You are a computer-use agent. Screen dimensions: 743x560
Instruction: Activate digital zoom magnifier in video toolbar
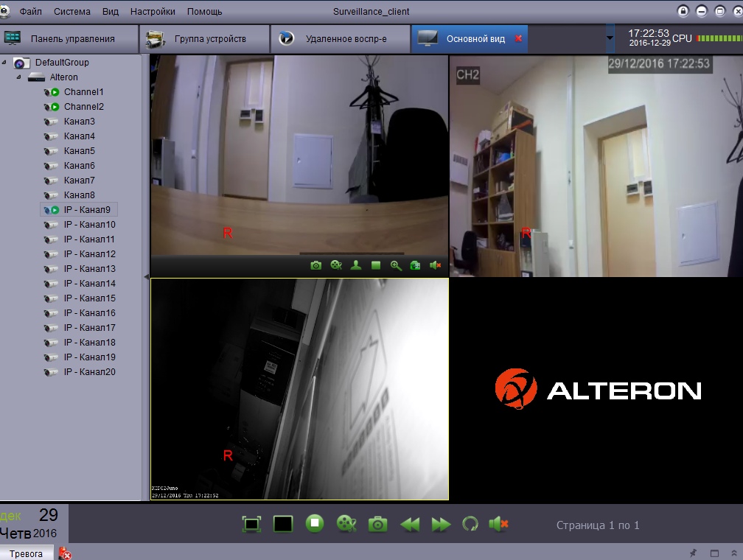coord(396,265)
